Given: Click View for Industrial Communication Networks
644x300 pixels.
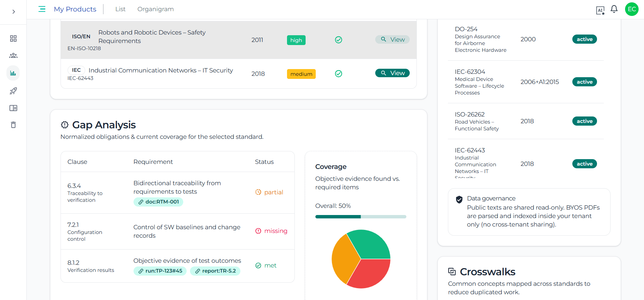Looking at the screenshot, I should [392, 73].
